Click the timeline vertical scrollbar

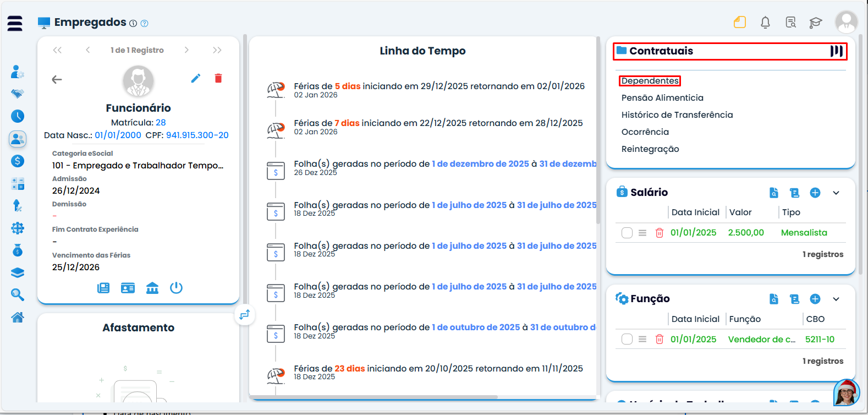click(598, 130)
